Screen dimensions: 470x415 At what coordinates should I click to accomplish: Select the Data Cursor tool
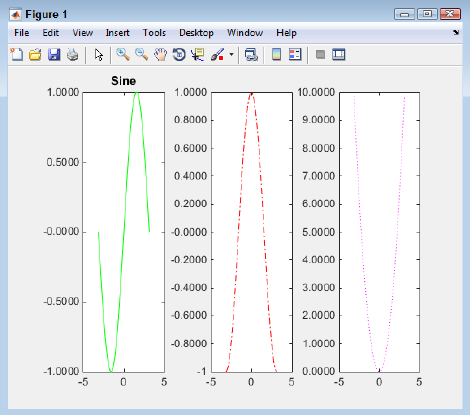[198, 55]
